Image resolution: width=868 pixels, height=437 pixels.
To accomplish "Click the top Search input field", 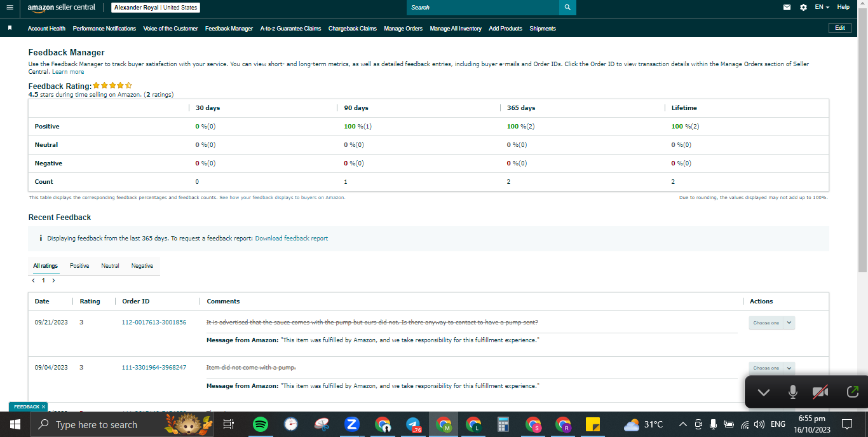I will [483, 8].
